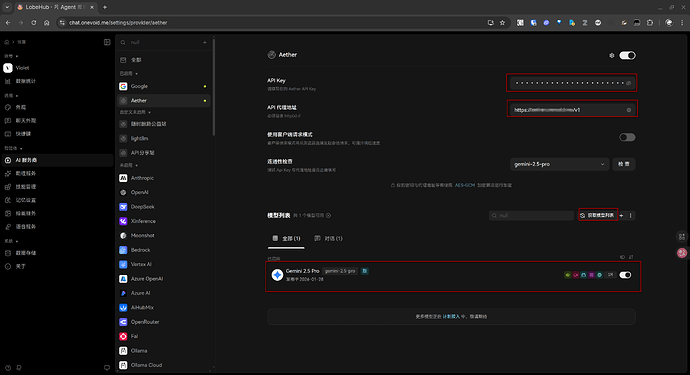Open the more options menu beside add-model plus
The image size is (690, 375).
coord(631,216)
